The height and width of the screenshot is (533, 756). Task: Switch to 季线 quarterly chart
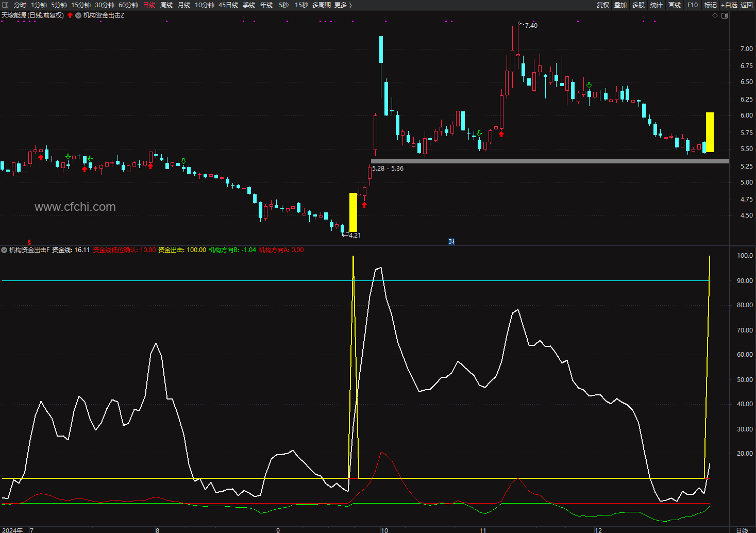[x=249, y=5]
